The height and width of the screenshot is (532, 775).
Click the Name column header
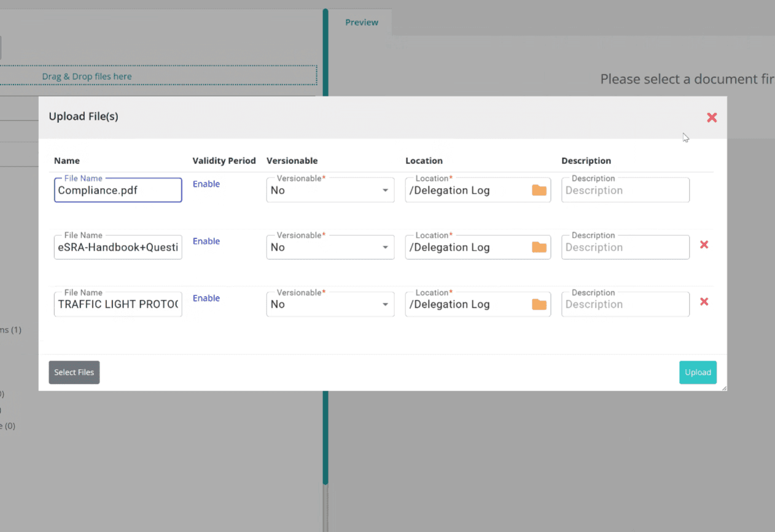(67, 160)
